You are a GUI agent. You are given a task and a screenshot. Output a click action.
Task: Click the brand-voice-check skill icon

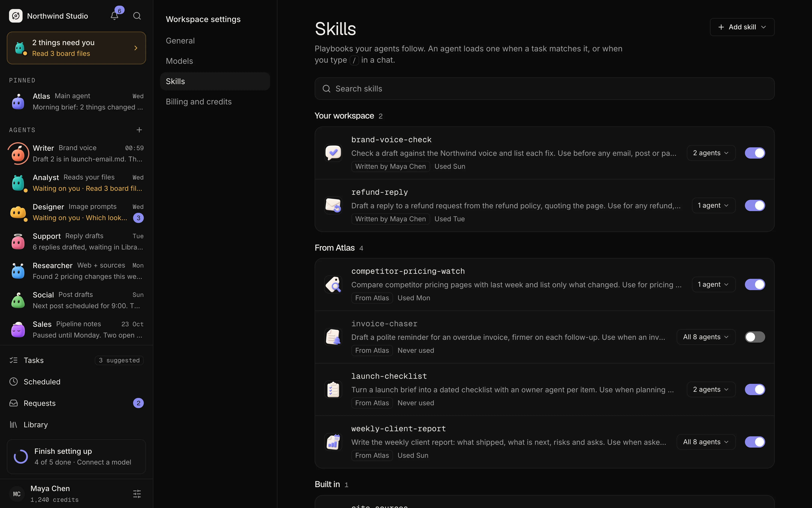point(333,153)
